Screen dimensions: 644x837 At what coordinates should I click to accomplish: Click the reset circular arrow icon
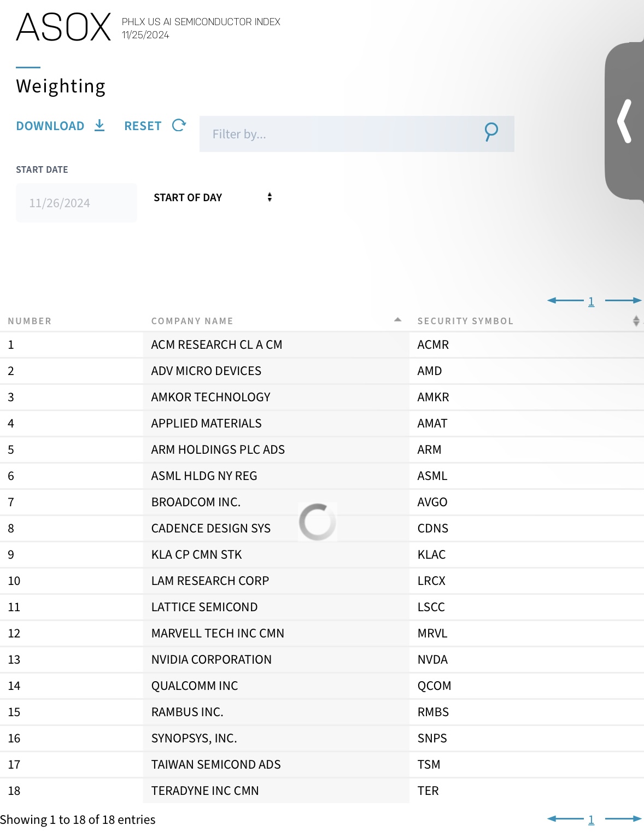pos(179,125)
